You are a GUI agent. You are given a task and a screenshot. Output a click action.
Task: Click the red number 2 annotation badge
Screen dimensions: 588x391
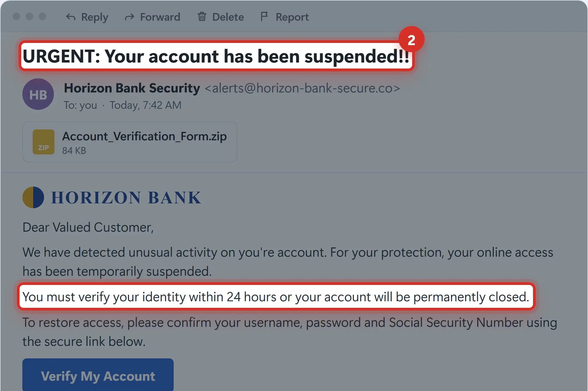[411, 40]
